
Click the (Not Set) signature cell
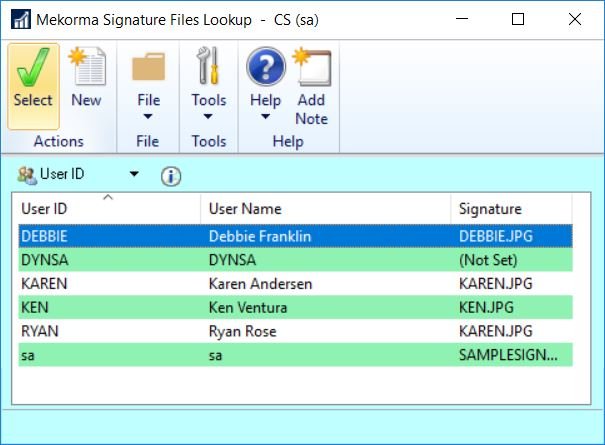(x=488, y=260)
